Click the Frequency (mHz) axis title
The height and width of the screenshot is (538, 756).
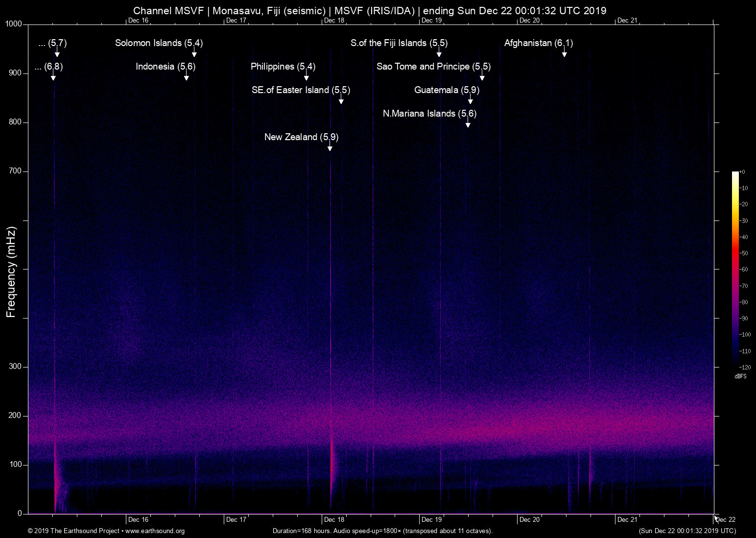click(x=11, y=272)
